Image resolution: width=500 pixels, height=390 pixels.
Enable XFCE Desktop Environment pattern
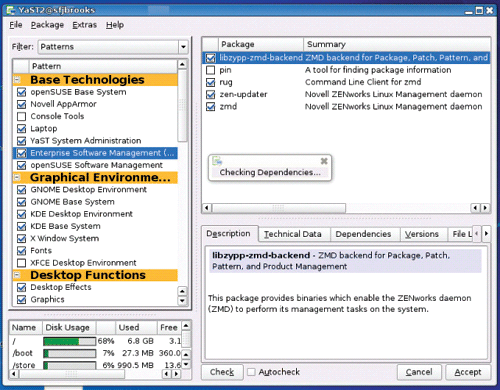point(21,263)
